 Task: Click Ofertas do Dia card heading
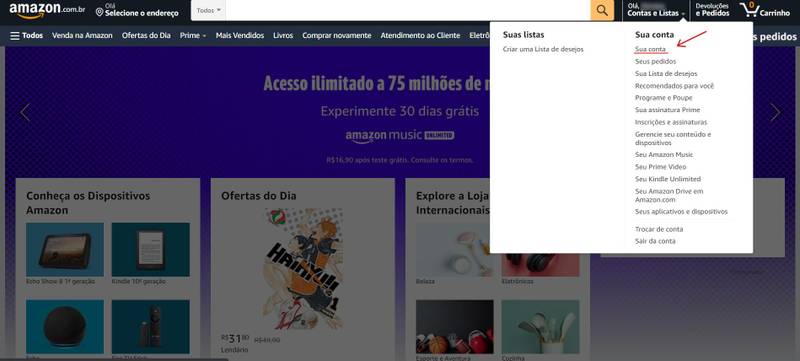coord(259,196)
